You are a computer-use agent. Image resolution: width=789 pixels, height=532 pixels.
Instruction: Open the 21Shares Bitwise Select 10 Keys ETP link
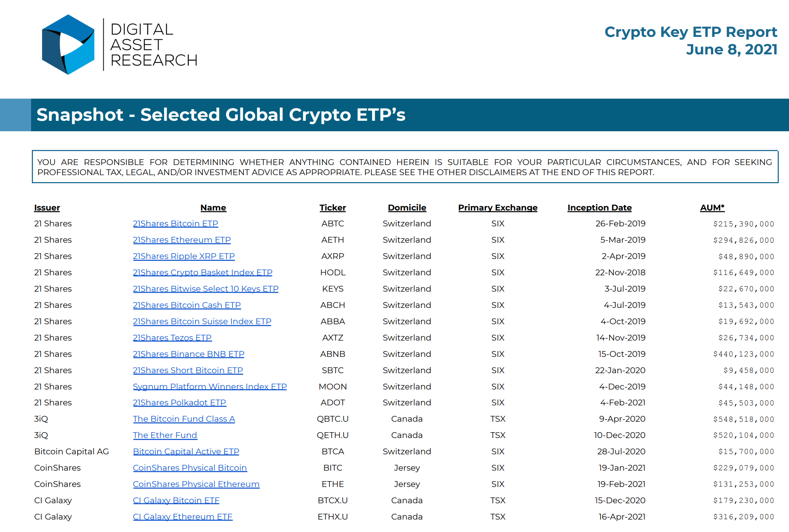pos(205,289)
